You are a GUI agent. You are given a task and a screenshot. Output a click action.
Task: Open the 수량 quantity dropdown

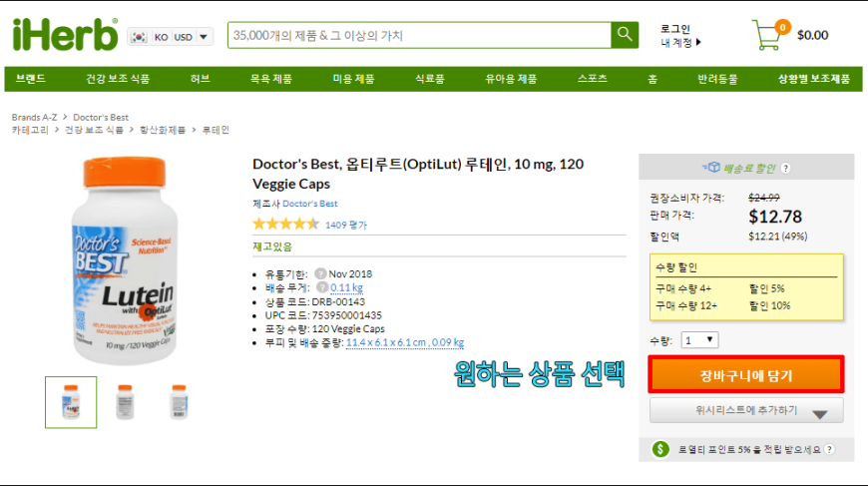pyautogui.click(x=699, y=340)
